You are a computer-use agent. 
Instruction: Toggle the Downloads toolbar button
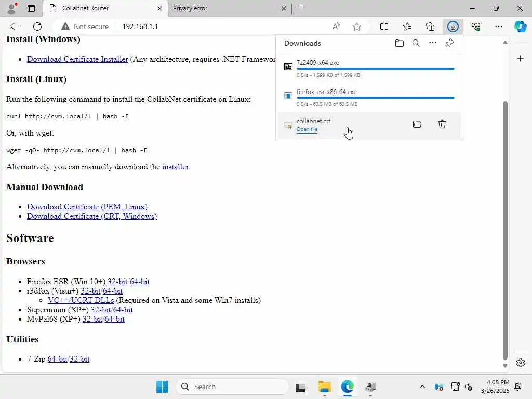click(453, 26)
